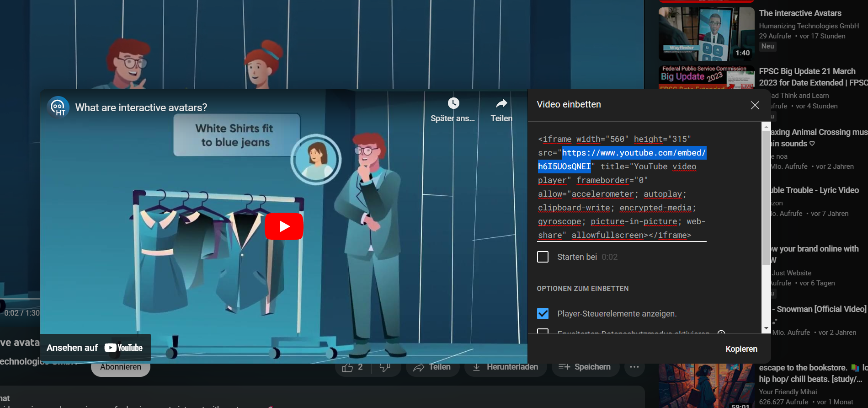Click Ansehen auf YouTube button
The image size is (868, 408).
coord(95,348)
